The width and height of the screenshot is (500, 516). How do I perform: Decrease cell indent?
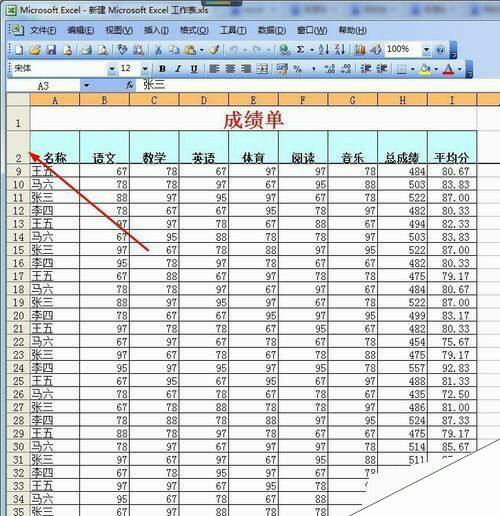click(366, 69)
